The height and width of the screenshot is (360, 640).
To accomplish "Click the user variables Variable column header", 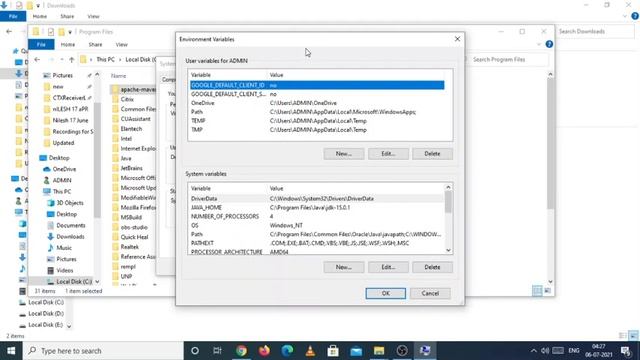I will [201, 75].
